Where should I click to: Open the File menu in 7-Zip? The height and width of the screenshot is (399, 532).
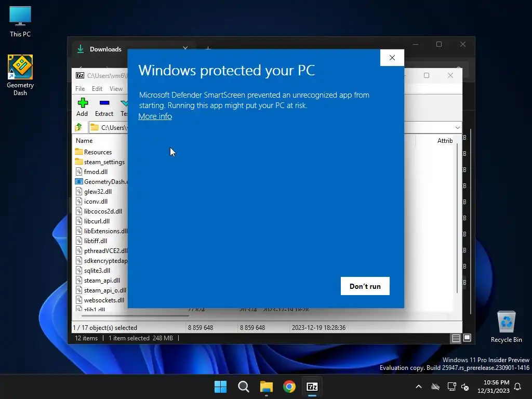point(80,88)
